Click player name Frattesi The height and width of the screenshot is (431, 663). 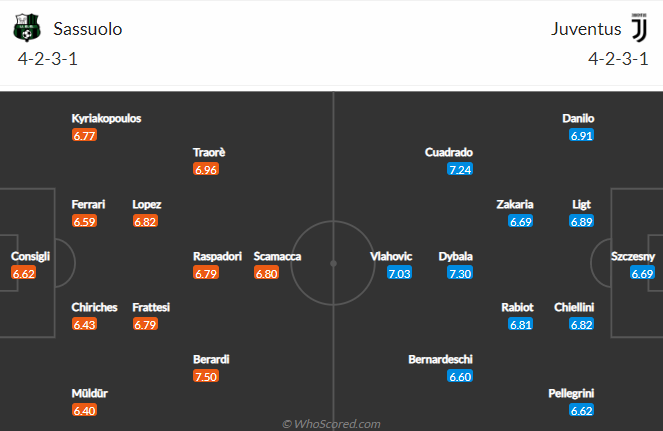click(151, 307)
